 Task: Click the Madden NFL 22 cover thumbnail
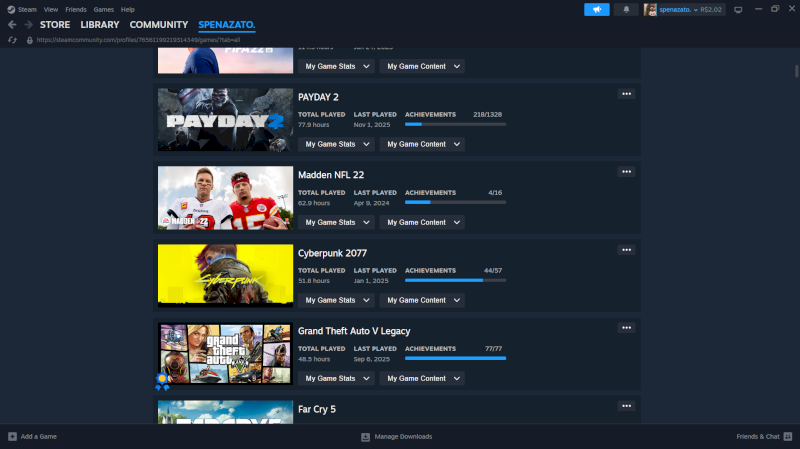pos(226,197)
